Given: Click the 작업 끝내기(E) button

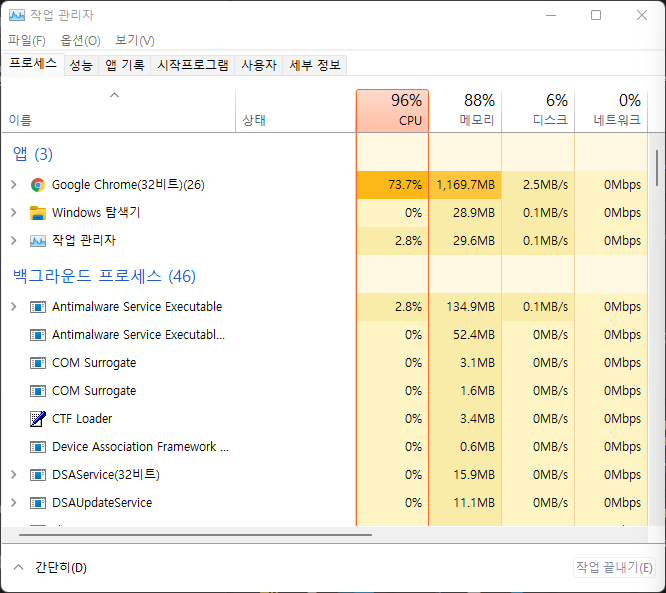Looking at the screenshot, I should pos(614,568).
